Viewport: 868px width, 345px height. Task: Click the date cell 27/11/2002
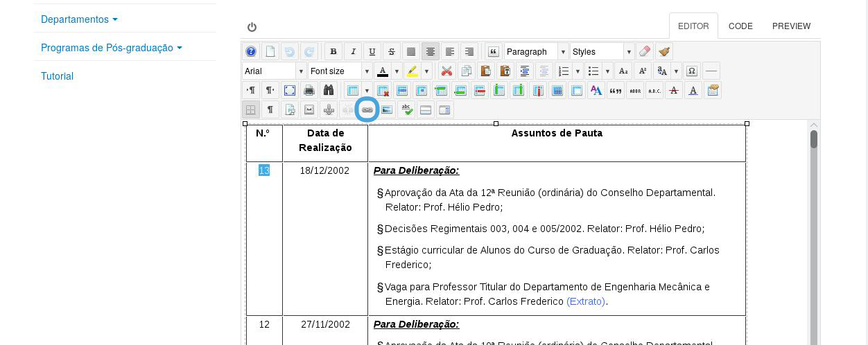click(325, 324)
